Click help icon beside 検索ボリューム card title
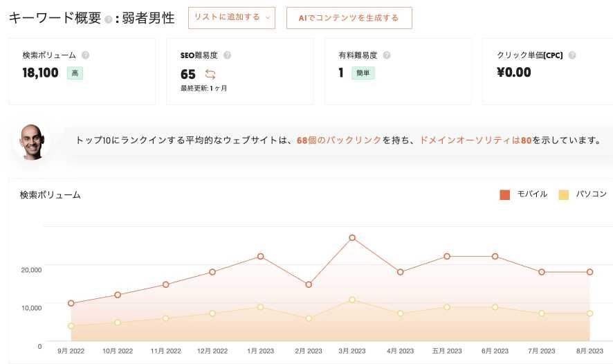Screen dimensions: 613x364 (86, 55)
